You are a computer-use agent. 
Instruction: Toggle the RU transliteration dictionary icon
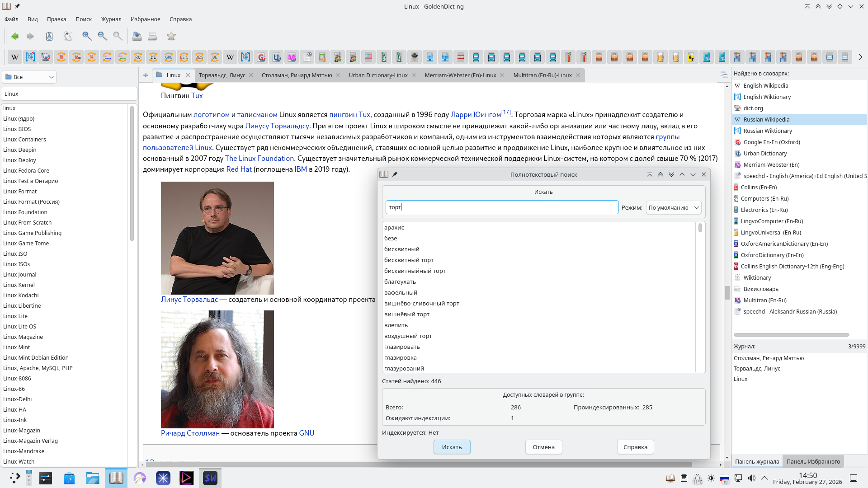point(138,57)
